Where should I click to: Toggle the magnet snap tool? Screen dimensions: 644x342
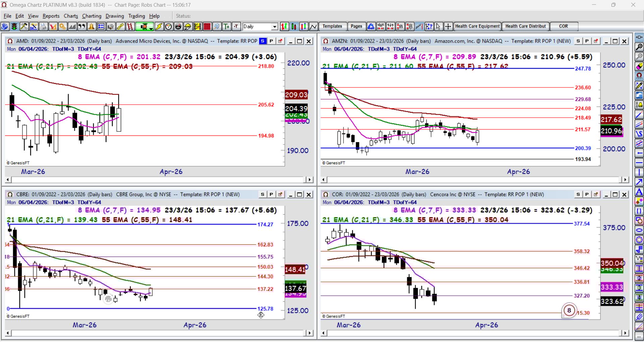click(x=639, y=76)
